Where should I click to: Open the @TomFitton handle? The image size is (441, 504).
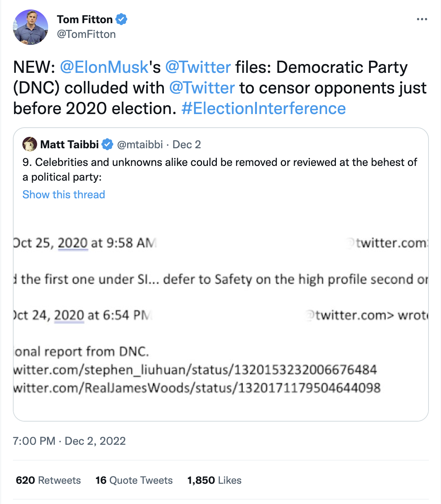(86, 34)
